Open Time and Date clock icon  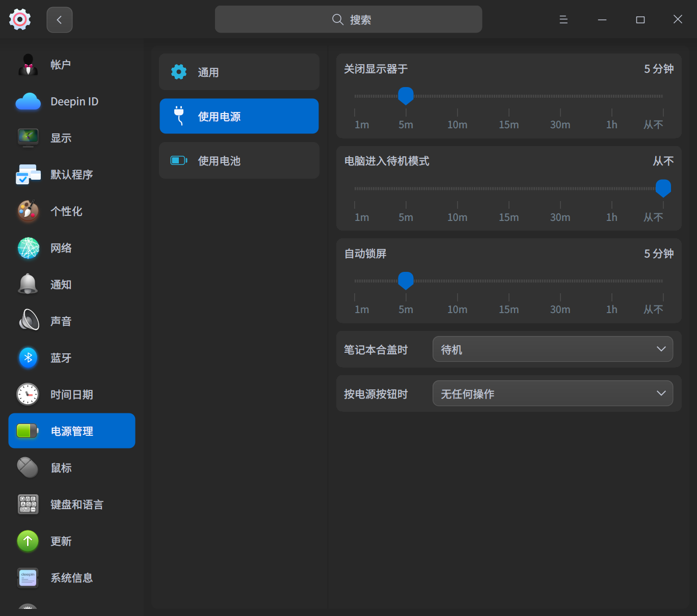(28, 395)
